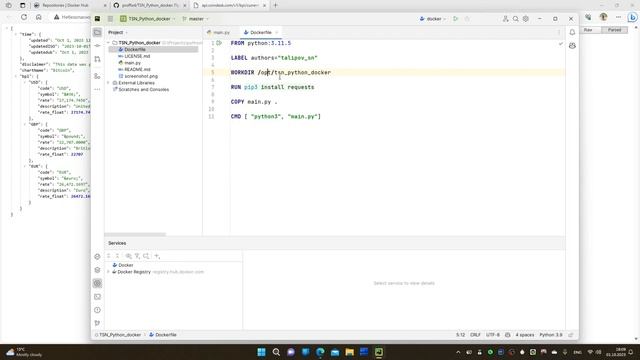Open the TSN_Python_docker project dropdown
Screen dimensions: 640x360
(148, 19)
